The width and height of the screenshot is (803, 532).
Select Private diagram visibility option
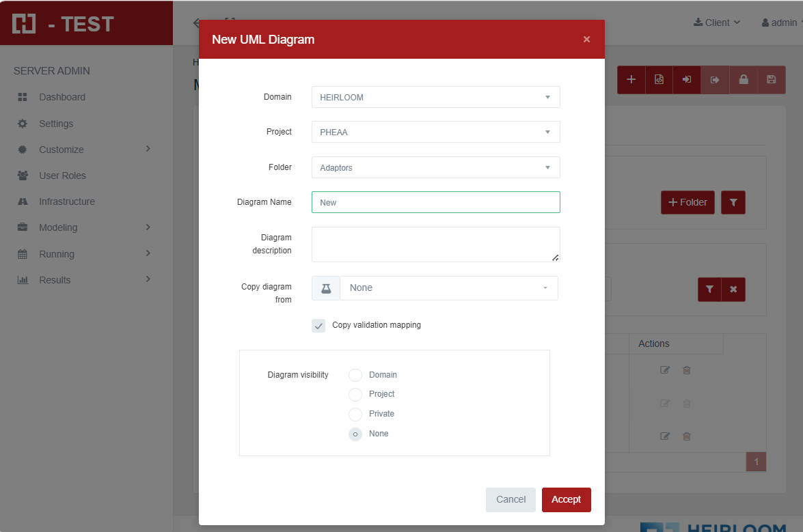[x=355, y=414]
